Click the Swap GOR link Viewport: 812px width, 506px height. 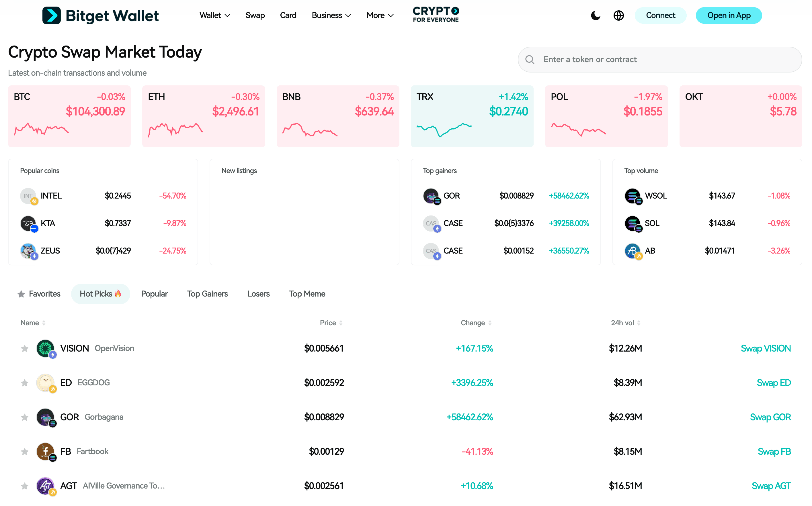(770, 418)
